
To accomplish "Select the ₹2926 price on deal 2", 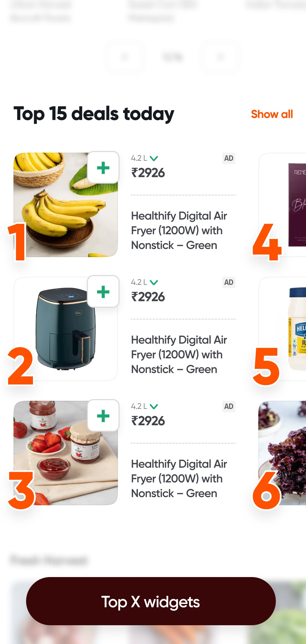I will pyautogui.click(x=148, y=297).
